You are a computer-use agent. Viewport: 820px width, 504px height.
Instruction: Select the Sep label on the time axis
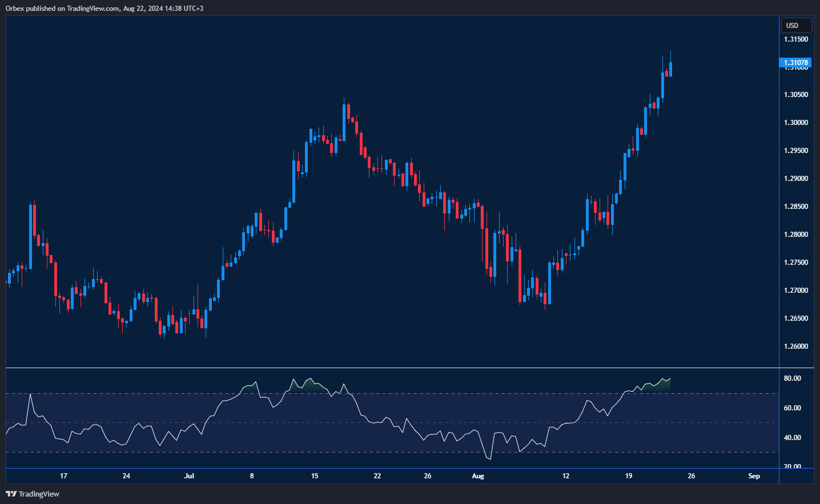coord(754,475)
